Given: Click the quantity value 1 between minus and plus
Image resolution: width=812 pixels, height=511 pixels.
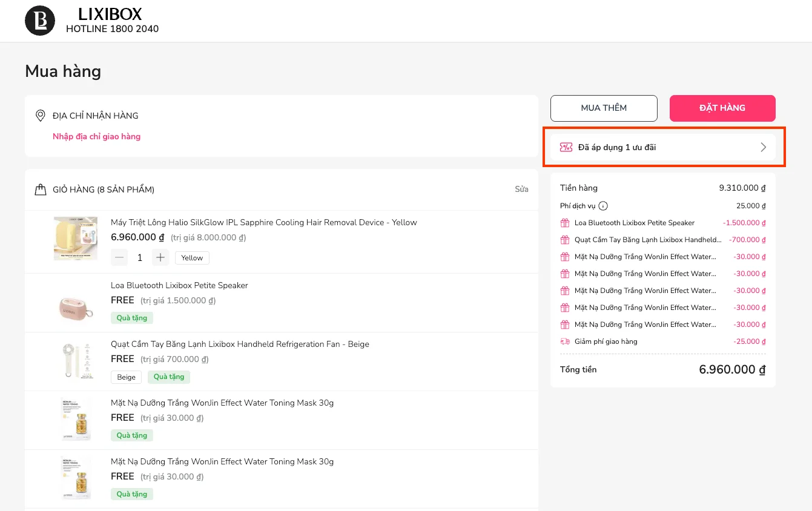Looking at the screenshot, I should 140,258.
